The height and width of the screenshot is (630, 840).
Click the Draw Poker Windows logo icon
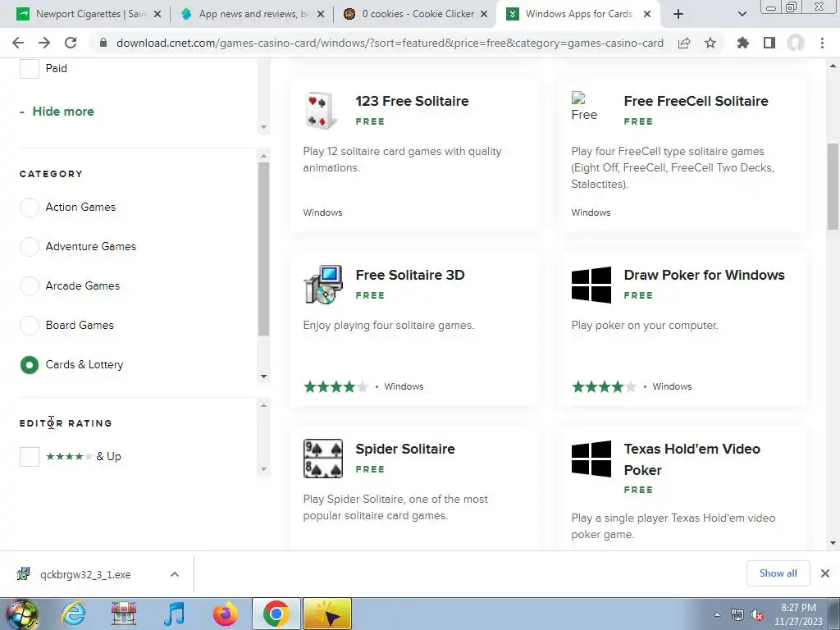pyautogui.click(x=591, y=285)
